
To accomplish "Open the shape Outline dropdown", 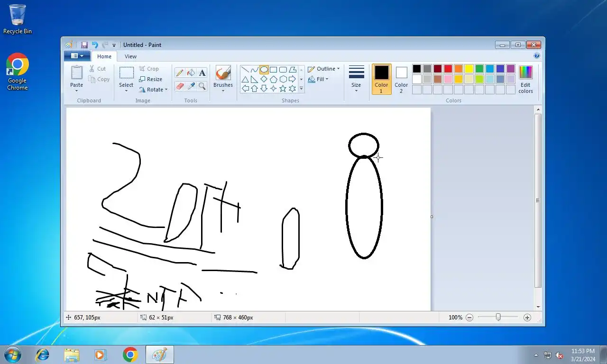I will point(323,69).
